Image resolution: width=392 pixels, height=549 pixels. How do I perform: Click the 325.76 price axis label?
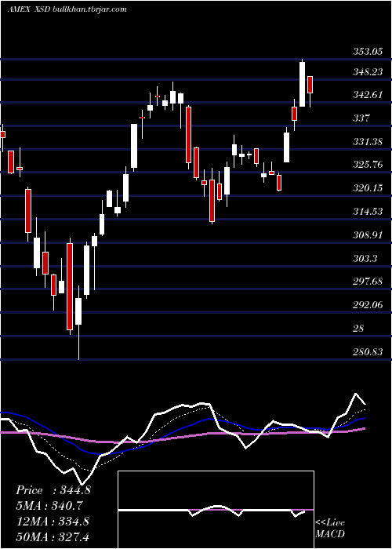pyautogui.click(x=367, y=165)
